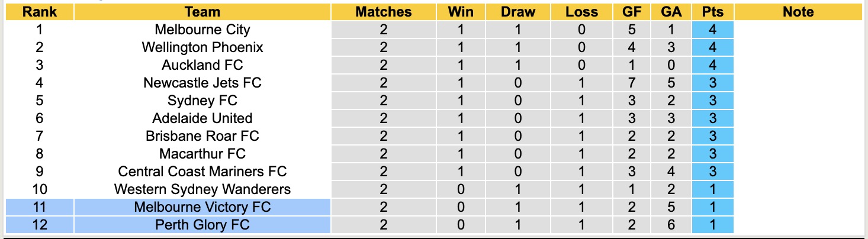Open the Melbourne City team link
This screenshot has height=239, width=868.
coord(202,30)
